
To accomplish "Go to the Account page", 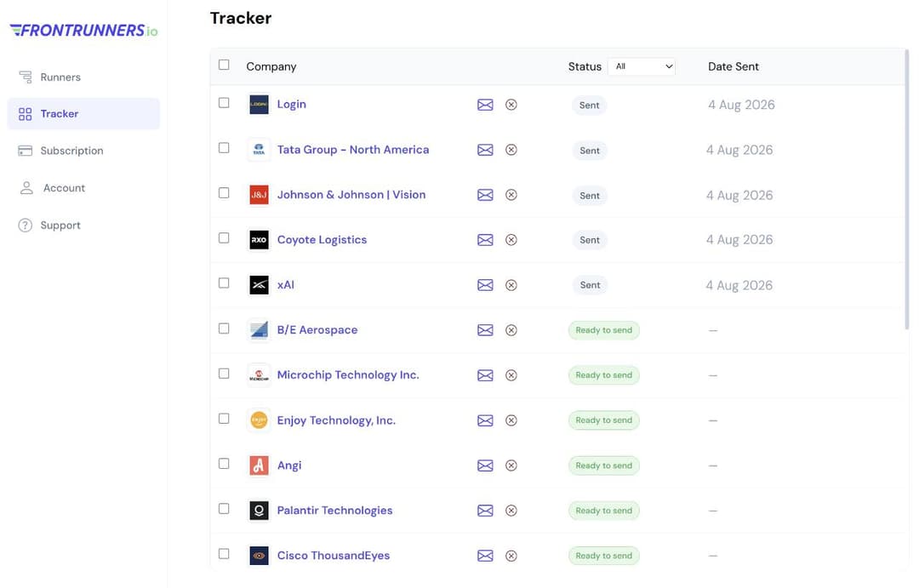I will point(53,188).
